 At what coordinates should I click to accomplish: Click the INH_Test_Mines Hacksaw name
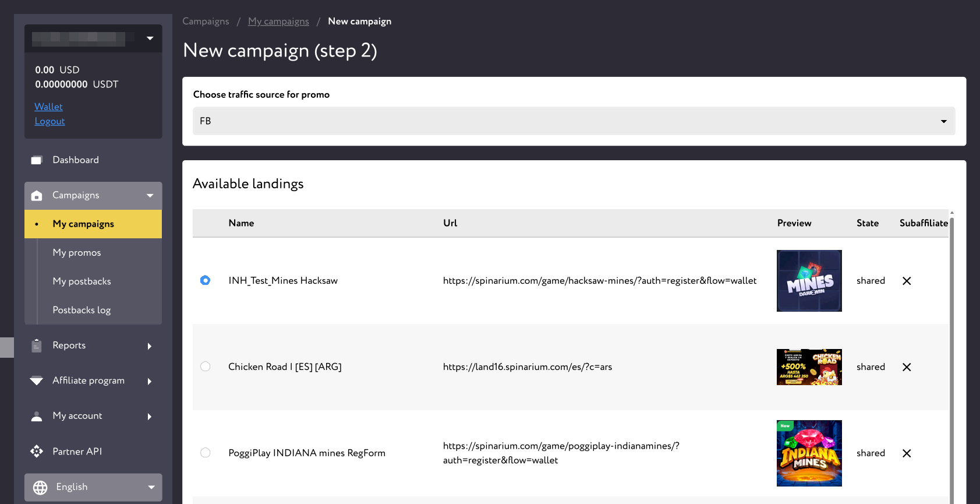(x=283, y=281)
